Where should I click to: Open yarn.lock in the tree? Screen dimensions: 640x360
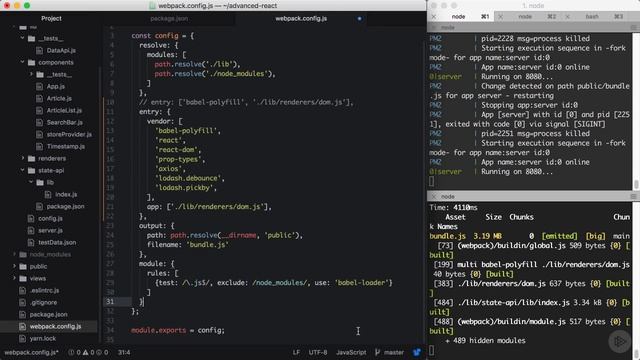coord(43,338)
